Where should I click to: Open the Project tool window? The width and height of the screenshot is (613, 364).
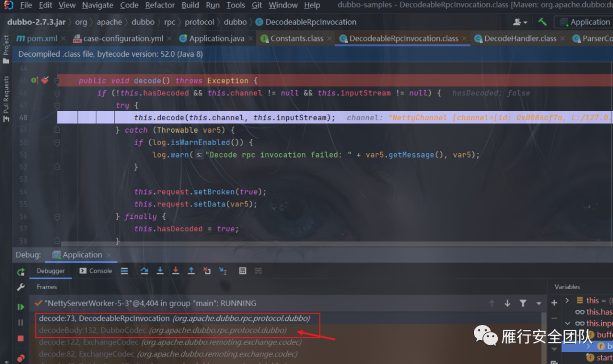pyautogui.click(x=6, y=49)
